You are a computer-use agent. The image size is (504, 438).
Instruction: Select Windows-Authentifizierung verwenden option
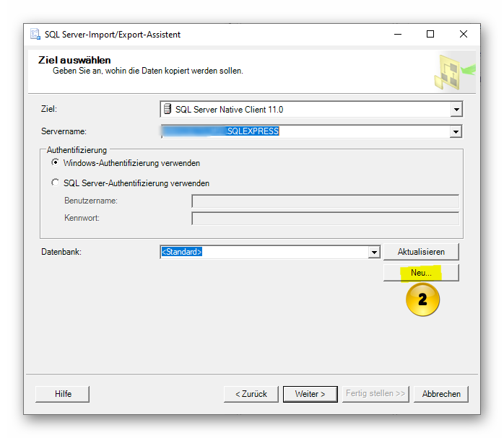[x=55, y=163]
